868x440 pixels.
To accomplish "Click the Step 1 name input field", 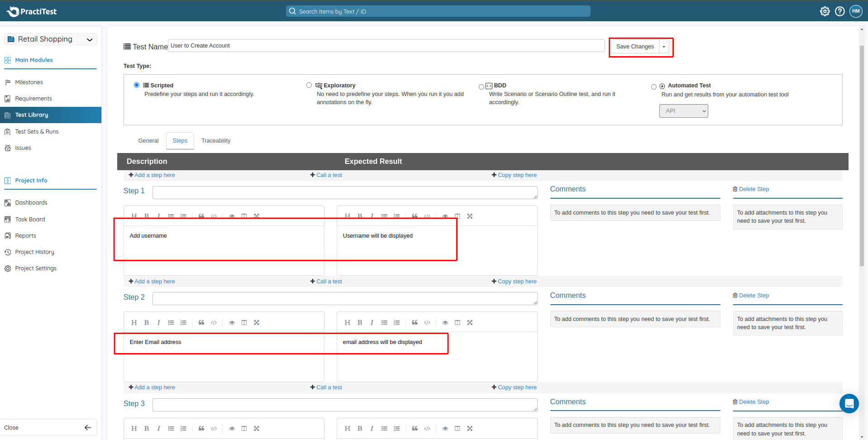I will pos(345,192).
